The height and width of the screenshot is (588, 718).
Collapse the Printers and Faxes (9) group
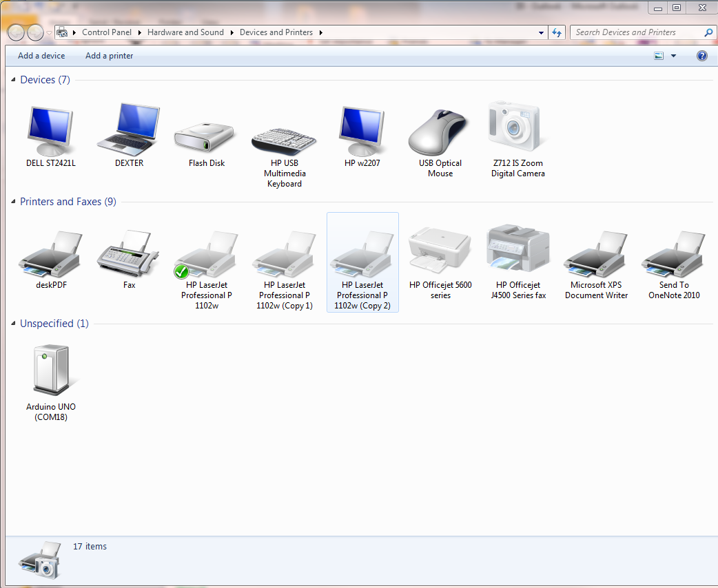(x=13, y=201)
